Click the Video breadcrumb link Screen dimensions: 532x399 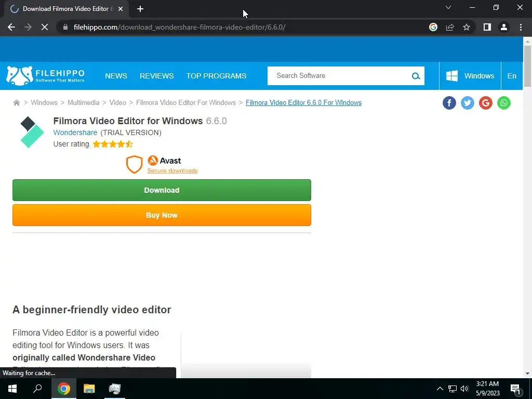click(x=118, y=102)
